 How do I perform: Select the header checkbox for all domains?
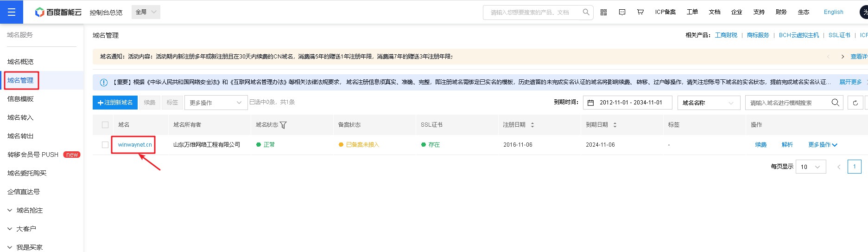[105, 125]
